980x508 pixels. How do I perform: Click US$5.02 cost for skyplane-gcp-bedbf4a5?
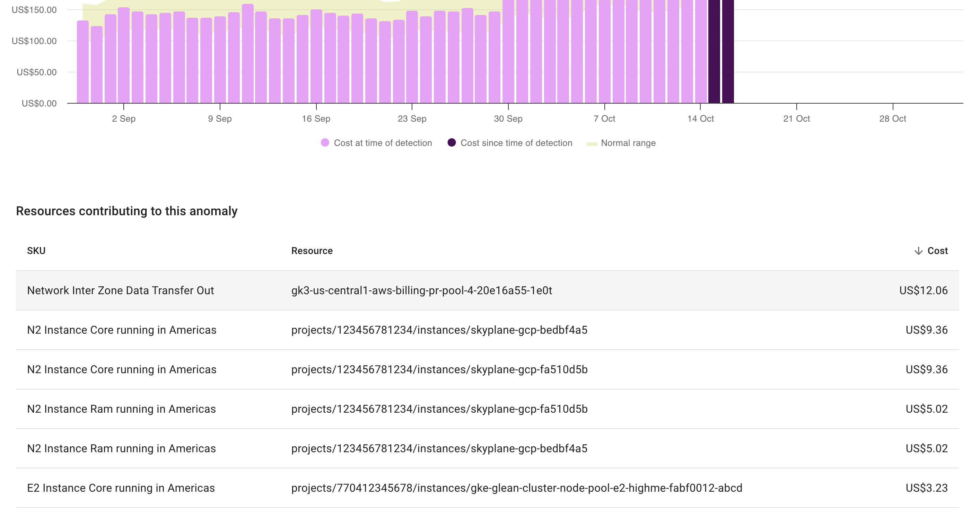pyautogui.click(x=926, y=449)
